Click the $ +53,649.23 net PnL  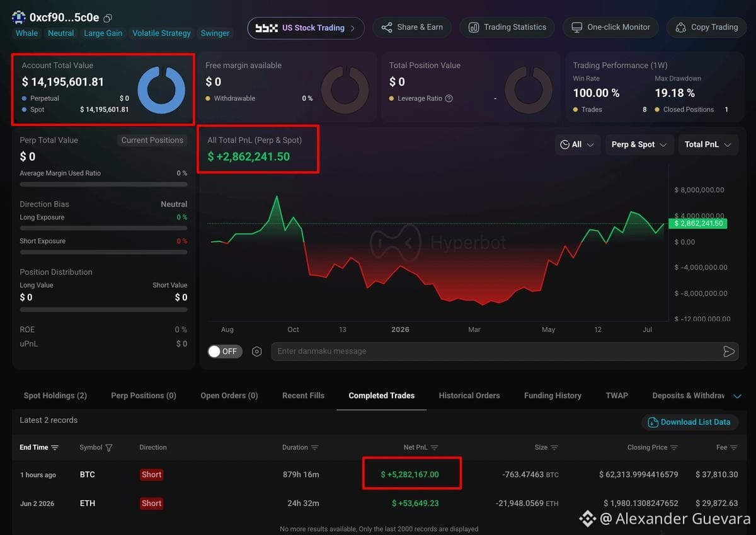pyautogui.click(x=416, y=503)
